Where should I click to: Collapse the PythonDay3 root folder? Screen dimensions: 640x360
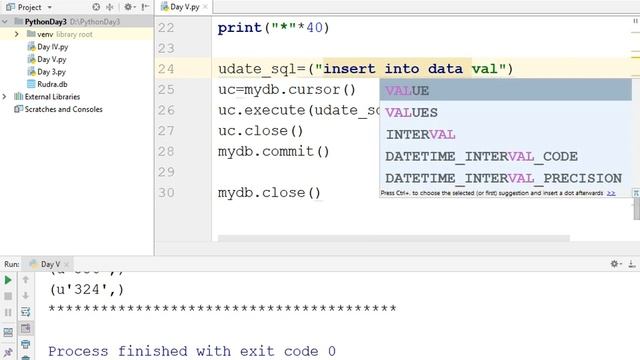pos(5,22)
